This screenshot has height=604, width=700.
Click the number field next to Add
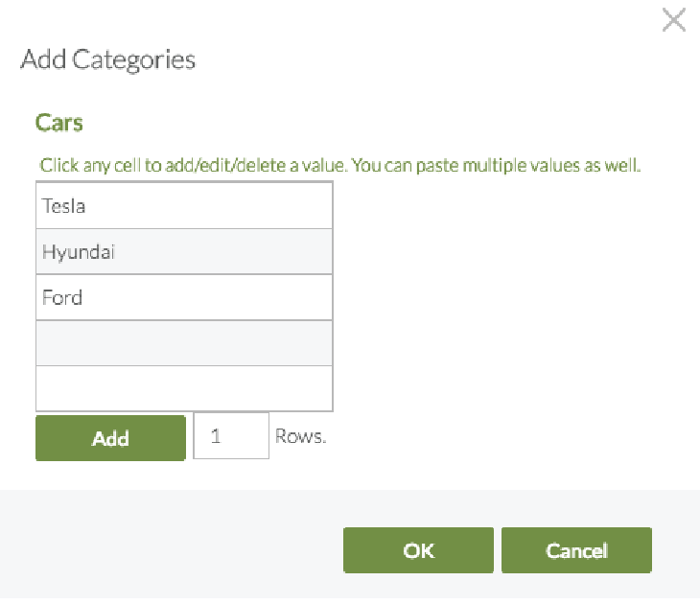(x=231, y=436)
